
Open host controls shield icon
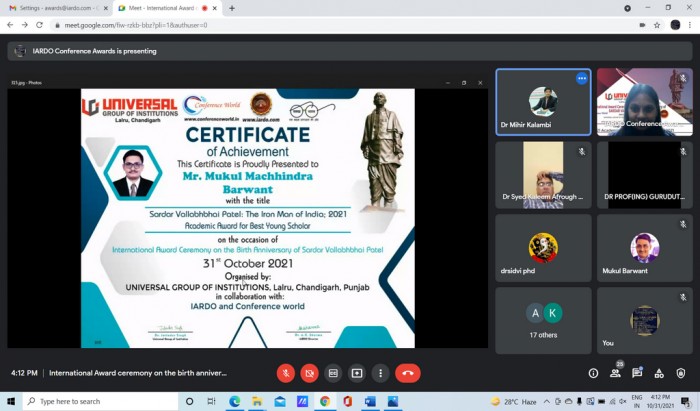tap(680, 373)
